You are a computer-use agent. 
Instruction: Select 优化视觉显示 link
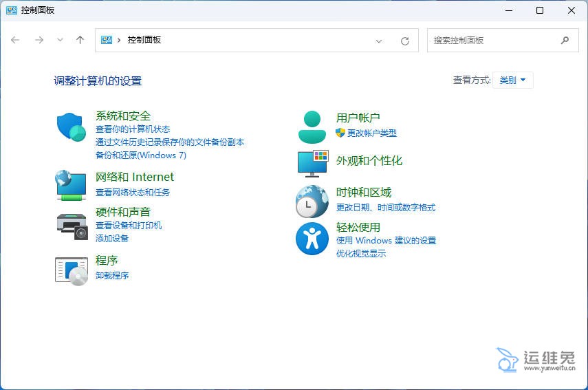360,254
